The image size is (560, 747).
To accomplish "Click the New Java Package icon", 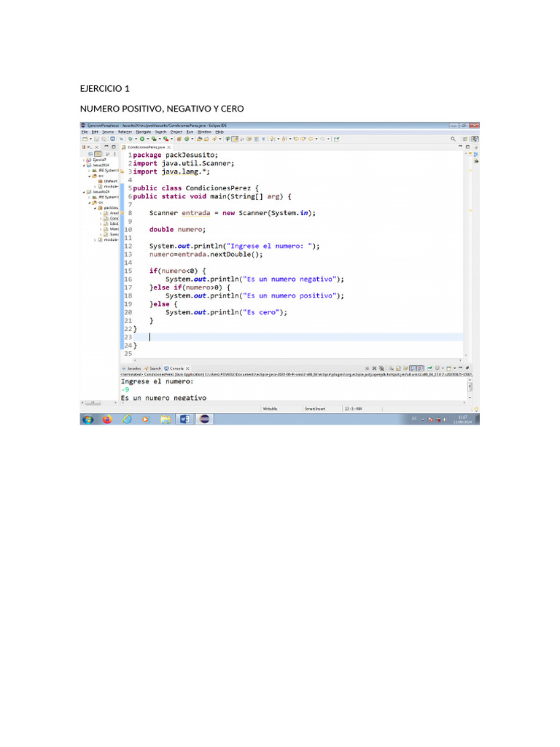I will [179, 139].
